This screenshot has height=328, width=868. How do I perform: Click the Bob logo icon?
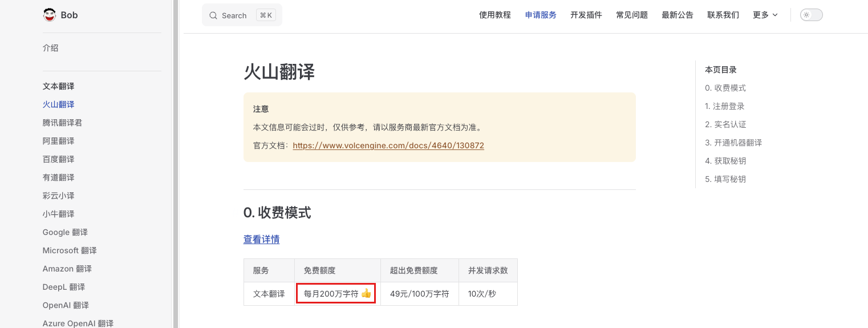coord(50,15)
